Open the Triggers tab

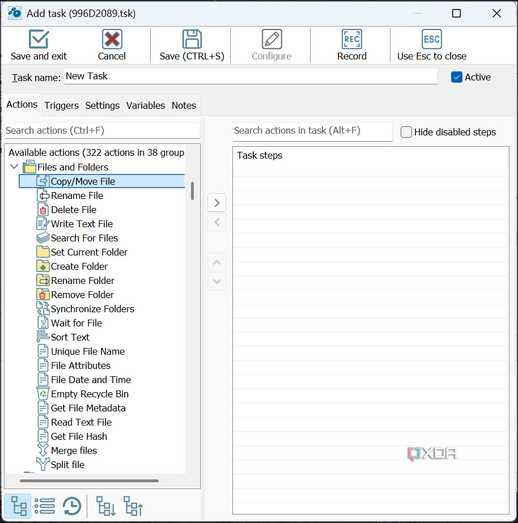pyautogui.click(x=61, y=105)
